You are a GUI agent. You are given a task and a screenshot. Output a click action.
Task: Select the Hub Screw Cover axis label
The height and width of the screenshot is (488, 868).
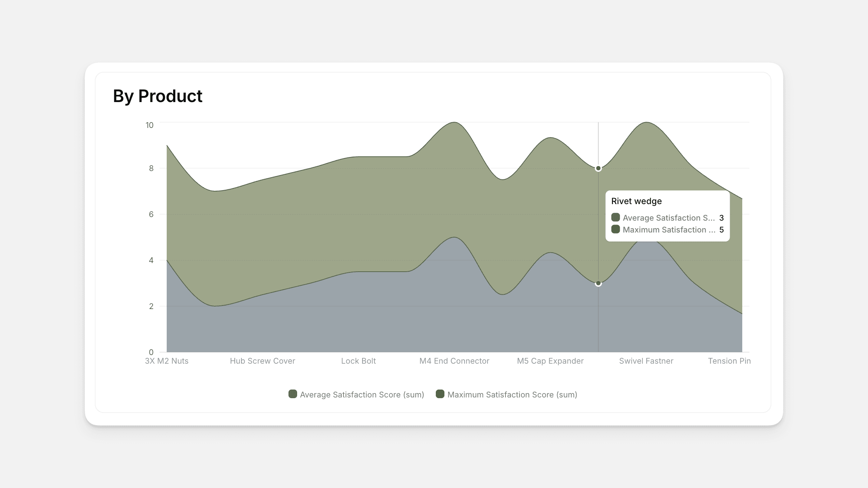click(x=262, y=361)
